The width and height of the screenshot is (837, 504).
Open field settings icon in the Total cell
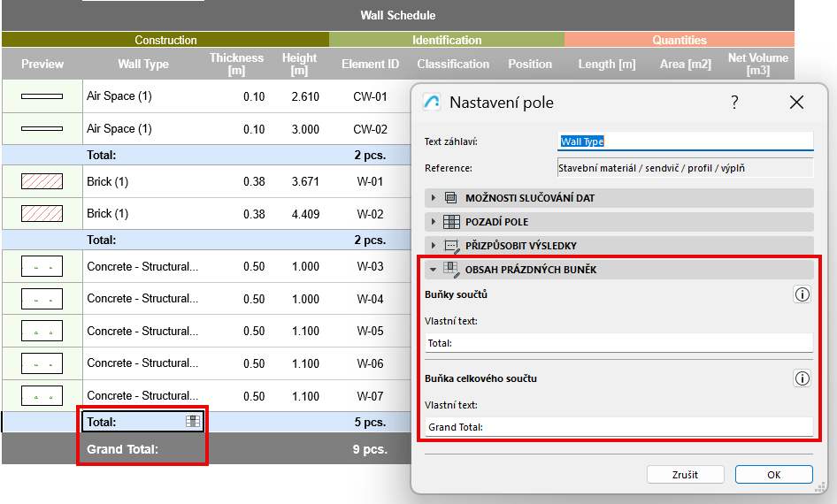pyautogui.click(x=193, y=422)
